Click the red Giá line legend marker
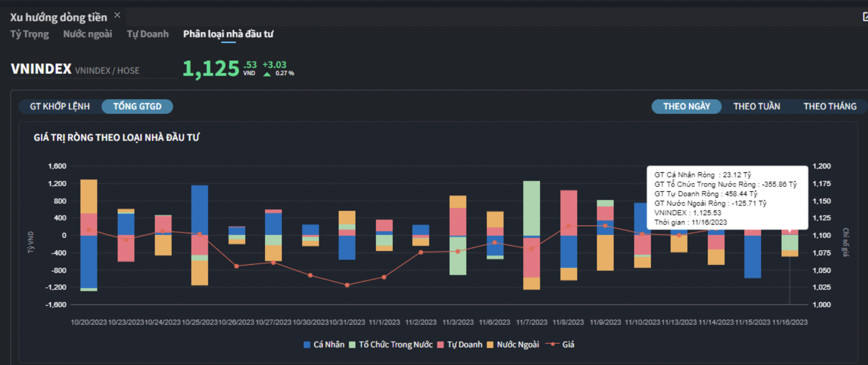This screenshot has height=365, width=868. pos(553,345)
